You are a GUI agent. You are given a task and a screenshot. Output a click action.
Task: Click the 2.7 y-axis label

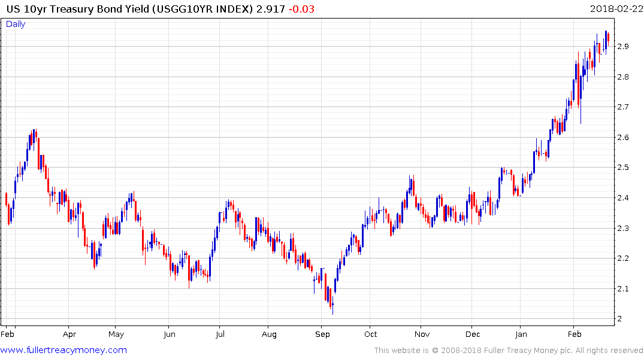(623, 107)
